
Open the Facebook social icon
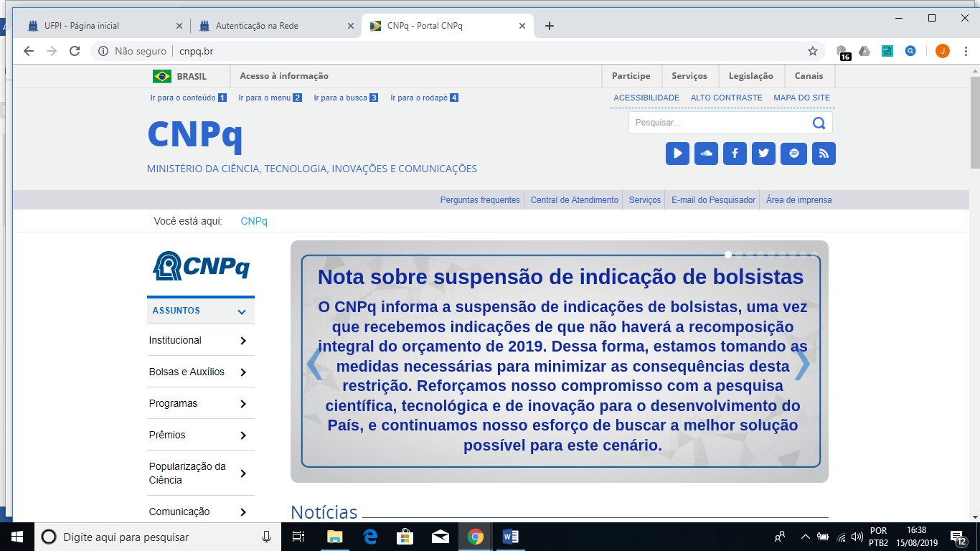pos(735,154)
